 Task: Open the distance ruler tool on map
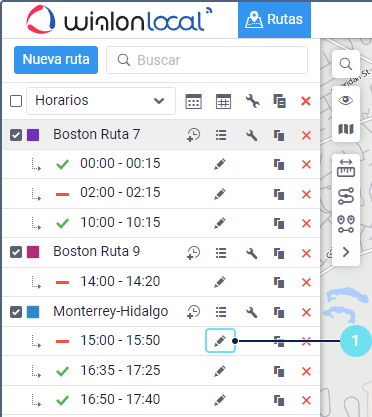coord(346,168)
